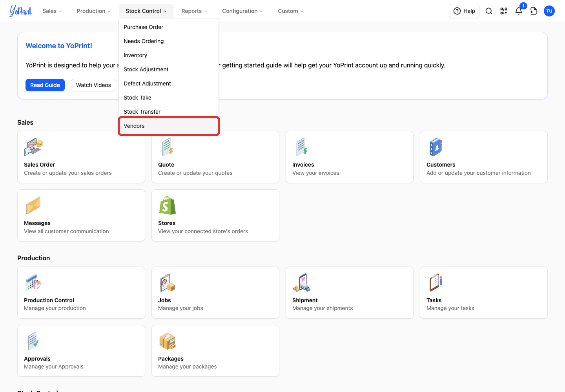Click the Messages envelope icon
The image size is (565, 392).
click(x=33, y=205)
